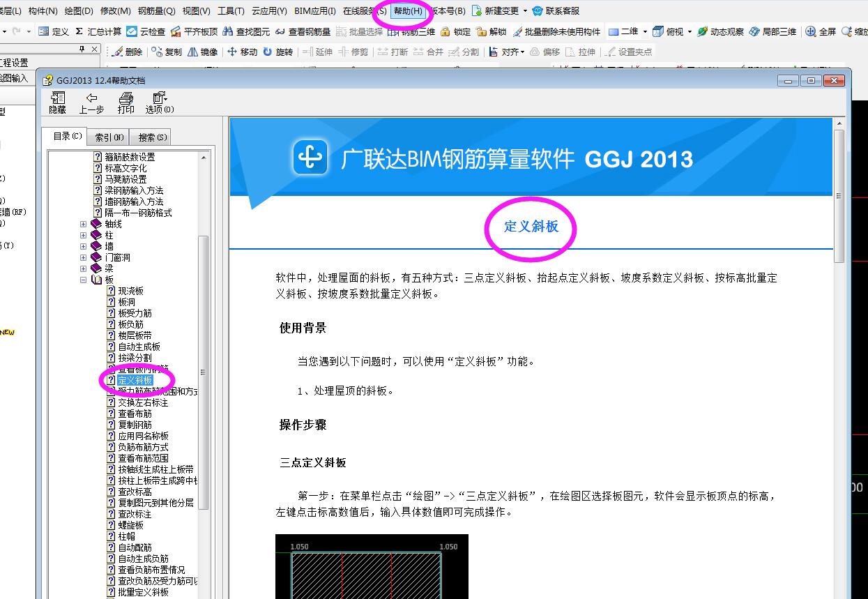Viewport: 868px width, 599px height.
Task: Open 云应用(Y) menu
Action: point(269,11)
